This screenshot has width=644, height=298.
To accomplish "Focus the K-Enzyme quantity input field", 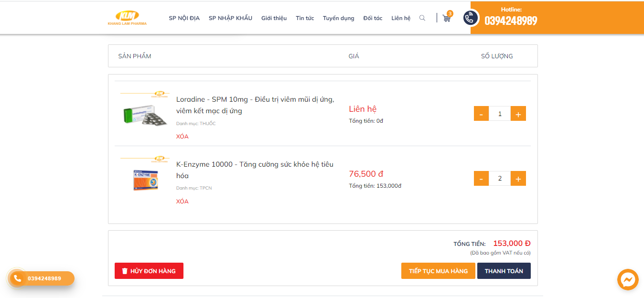I will (x=500, y=179).
